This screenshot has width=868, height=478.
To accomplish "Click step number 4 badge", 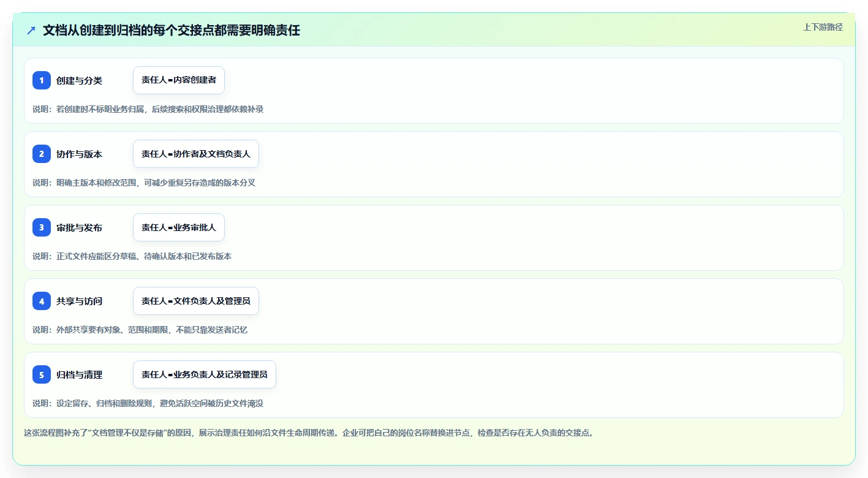I will coord(42,301).
